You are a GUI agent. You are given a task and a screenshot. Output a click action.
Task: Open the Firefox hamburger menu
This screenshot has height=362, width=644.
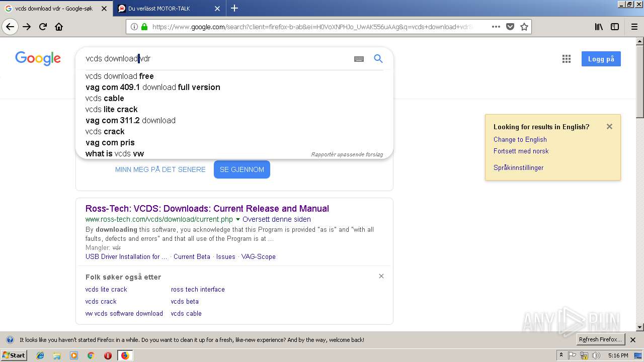coord(634,27)
